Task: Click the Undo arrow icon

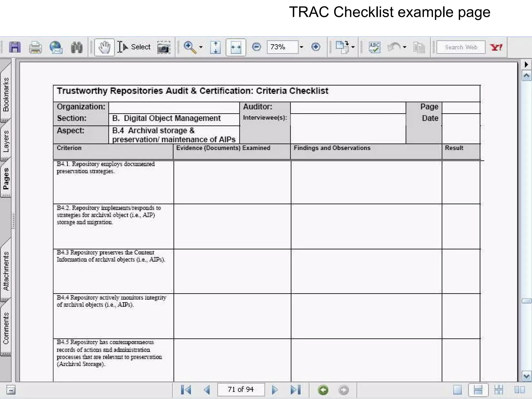Action: pyautogui.click(x=394, y=47)
